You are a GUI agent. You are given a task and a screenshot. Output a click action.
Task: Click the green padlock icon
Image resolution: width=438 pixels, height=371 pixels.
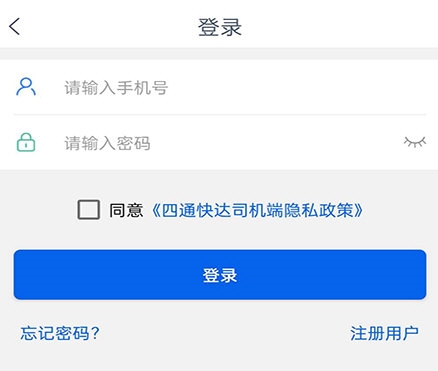pos(26,142)
